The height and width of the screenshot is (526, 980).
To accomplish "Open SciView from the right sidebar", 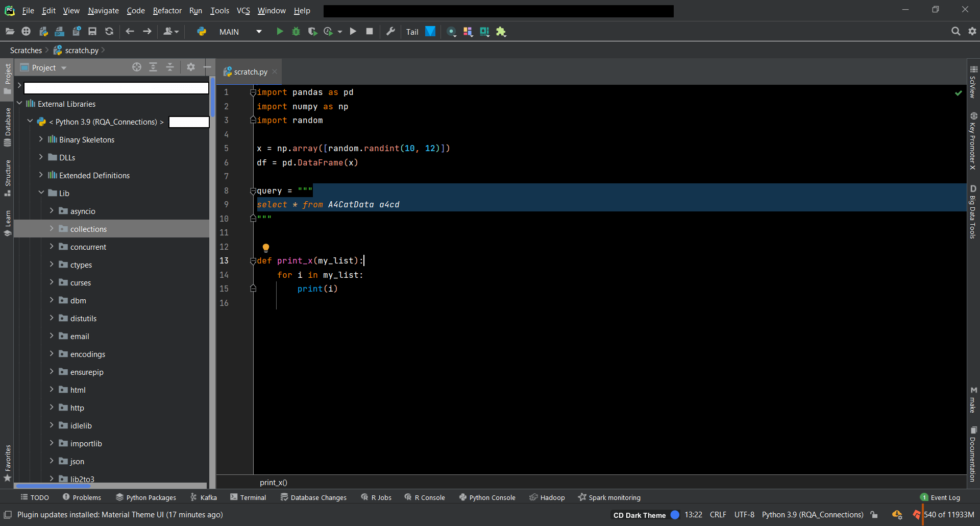I will pos(974,86).
